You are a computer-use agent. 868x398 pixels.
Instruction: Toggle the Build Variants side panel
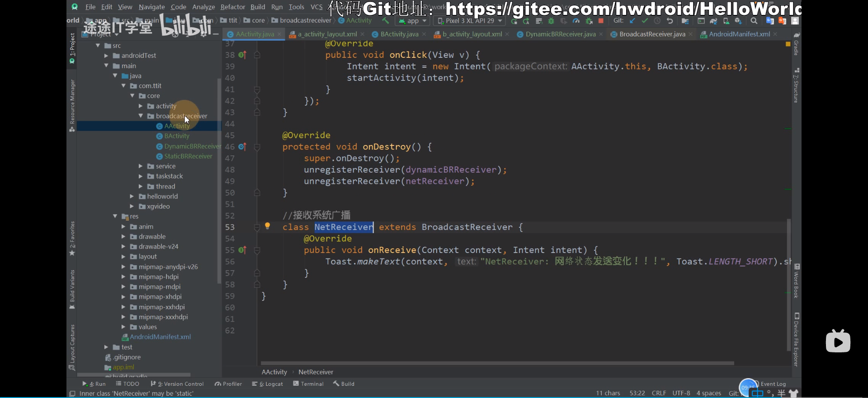point(72,289)
